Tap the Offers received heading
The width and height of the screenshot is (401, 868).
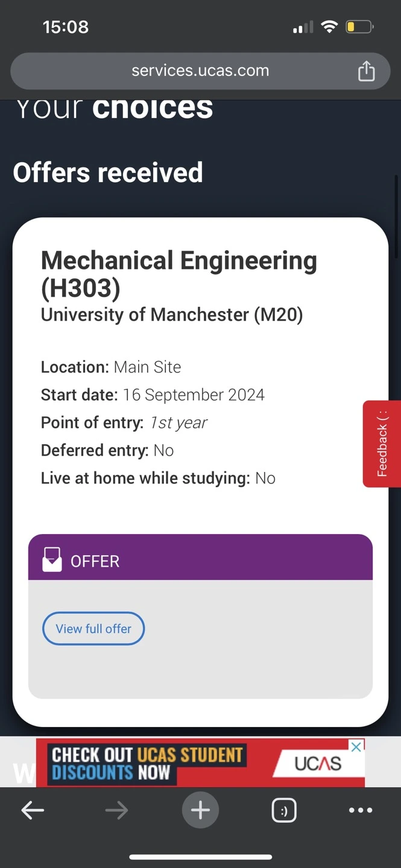pyautogui.click(x=108, y=172)
